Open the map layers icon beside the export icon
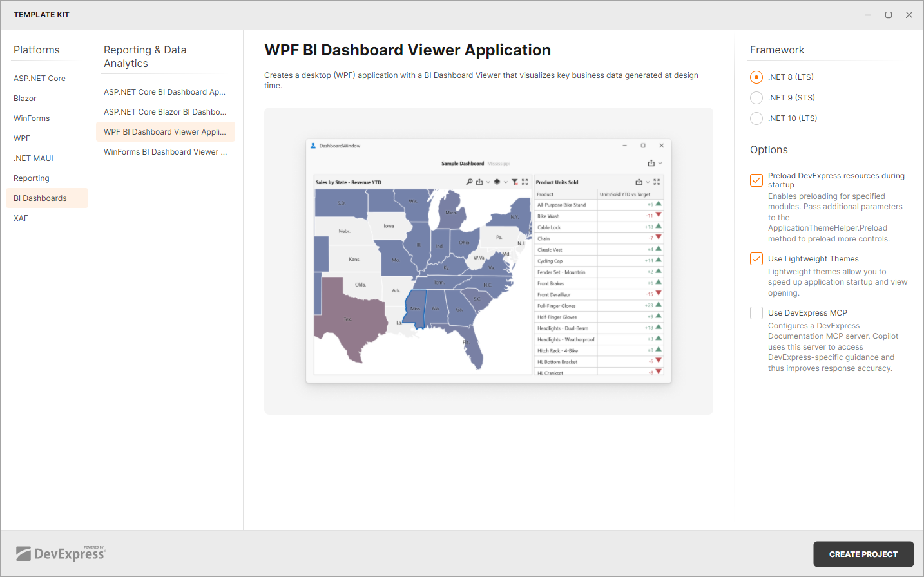The width and height of the screenshot is (924, 577). pos(497,182)
